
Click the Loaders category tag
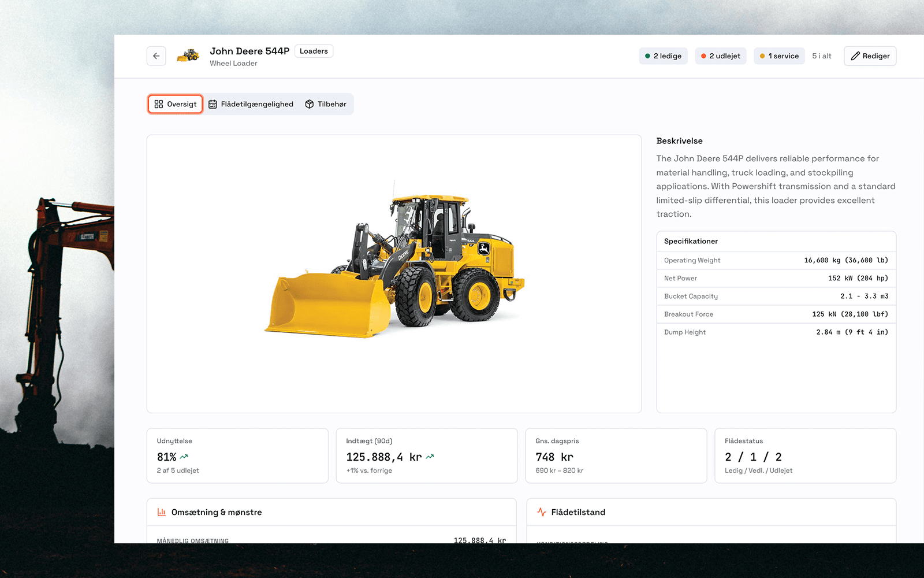(x=314, y=51)
